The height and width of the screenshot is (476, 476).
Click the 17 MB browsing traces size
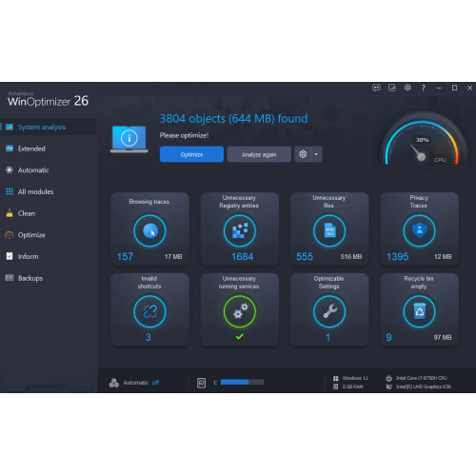pos(173,256)
